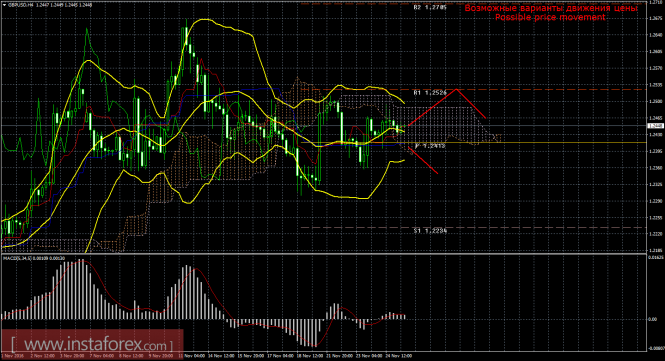This screenshot has width=665, height=361.
Task: Click the 1.2675 value on price scale
Action: [656, 18]
